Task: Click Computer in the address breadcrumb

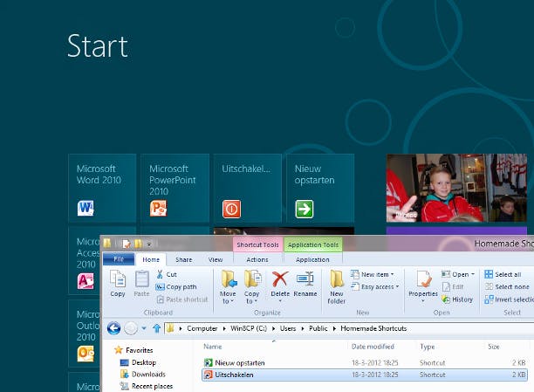Action: (x=202, y=328)
